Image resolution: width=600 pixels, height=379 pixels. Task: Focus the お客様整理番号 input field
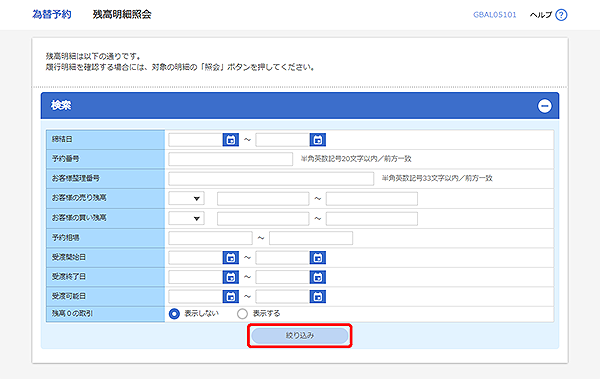(x=271, y=178)
